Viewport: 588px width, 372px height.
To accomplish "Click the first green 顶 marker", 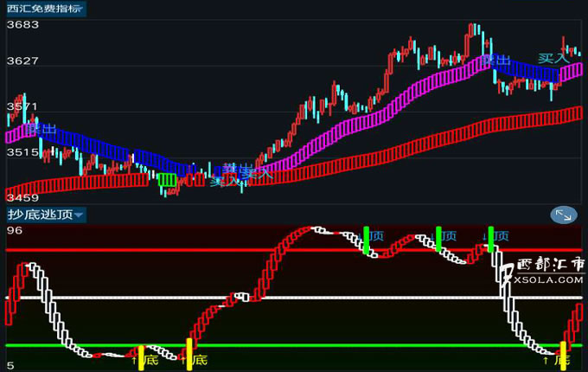I will [367, 240].
